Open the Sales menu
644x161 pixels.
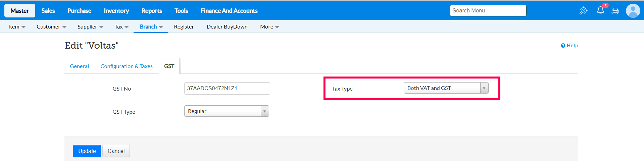[x=48, y=11]
